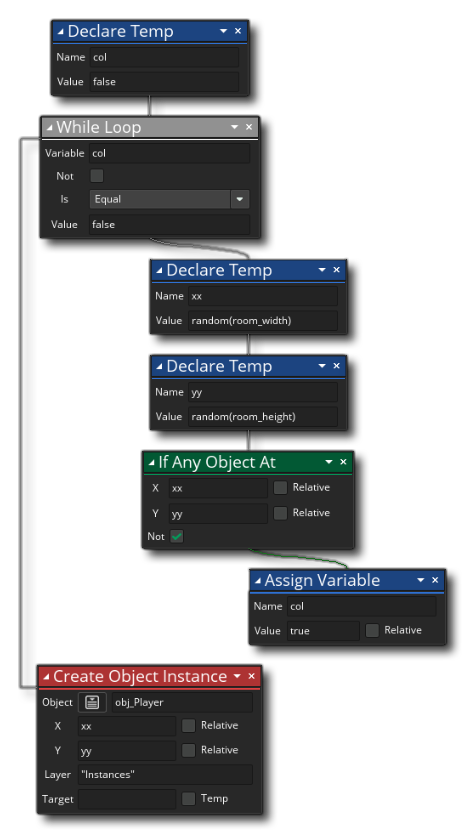Edit Assign Variable Value field true
The height and width of the screenshot is (834, 466).
tap(323, 631)
